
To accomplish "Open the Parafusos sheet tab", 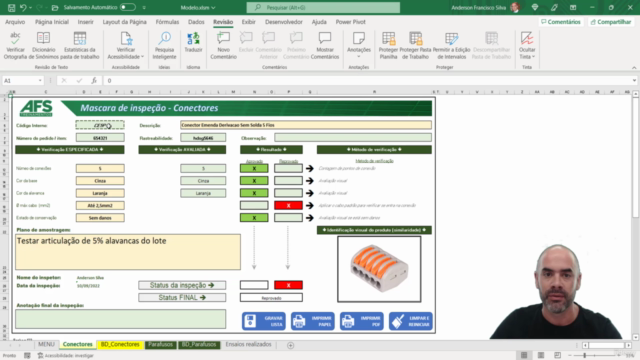I will point(160,344).
